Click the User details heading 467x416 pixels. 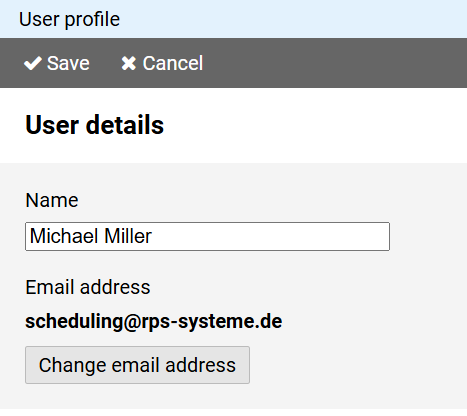click(95, 125)
